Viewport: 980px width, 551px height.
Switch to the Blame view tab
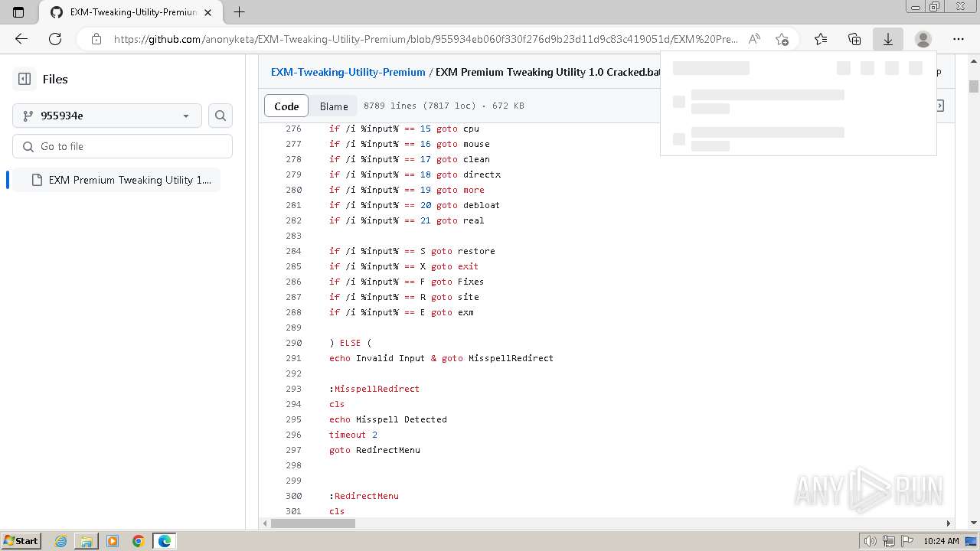pos(334,106)
